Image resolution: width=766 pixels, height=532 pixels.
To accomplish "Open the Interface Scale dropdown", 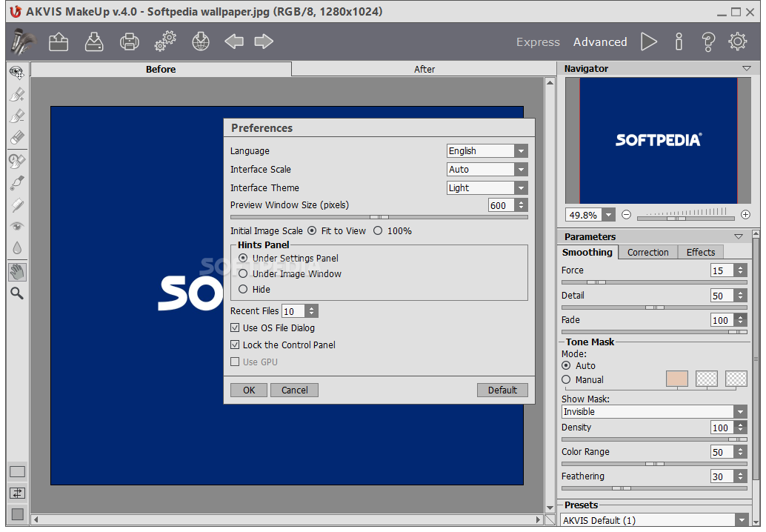I will [487, 170].
